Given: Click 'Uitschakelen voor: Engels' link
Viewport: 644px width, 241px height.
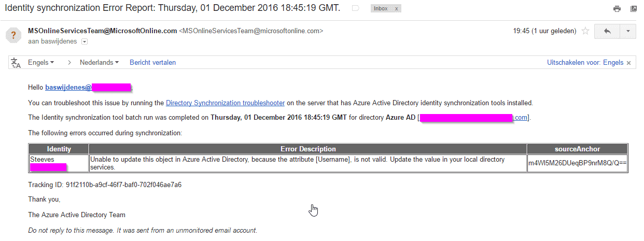Looking at the screenshot, I should click(x=585, y=63).
